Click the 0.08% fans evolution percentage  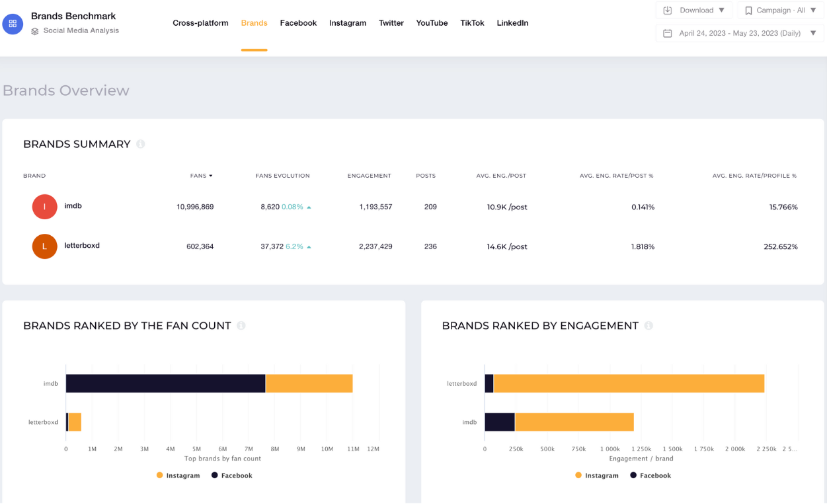coord(292,207)
